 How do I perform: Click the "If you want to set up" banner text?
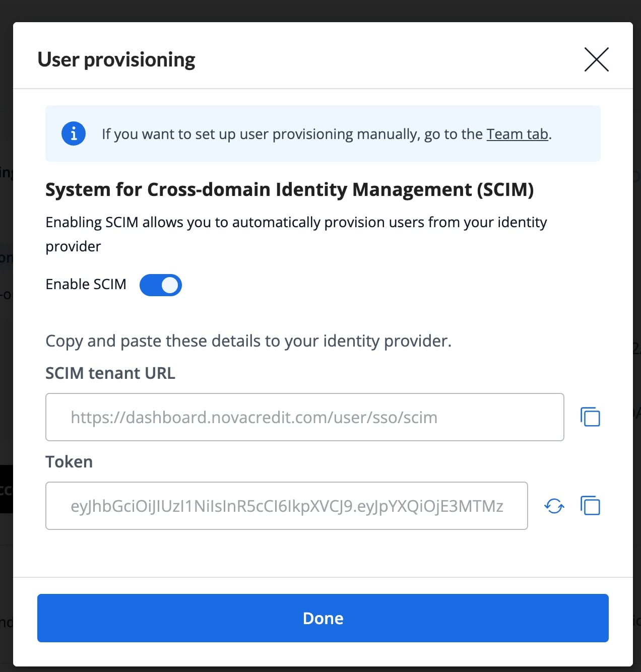tap(292, 134)
